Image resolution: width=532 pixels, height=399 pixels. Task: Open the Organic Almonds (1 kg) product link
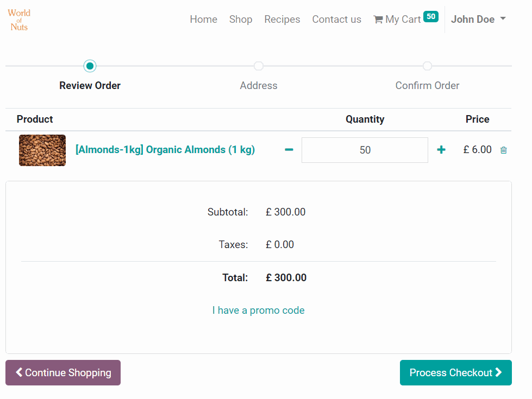pos(165,150)
